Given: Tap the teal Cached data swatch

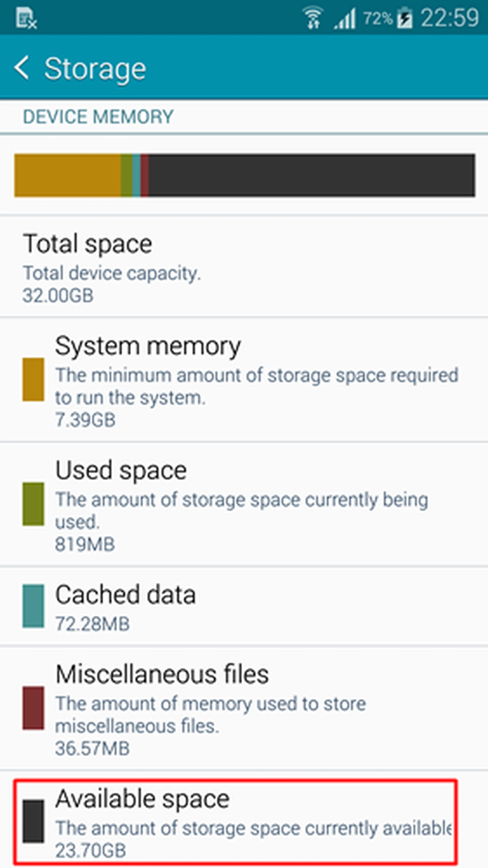Looking at the screenshot, I should pos(33,606).
